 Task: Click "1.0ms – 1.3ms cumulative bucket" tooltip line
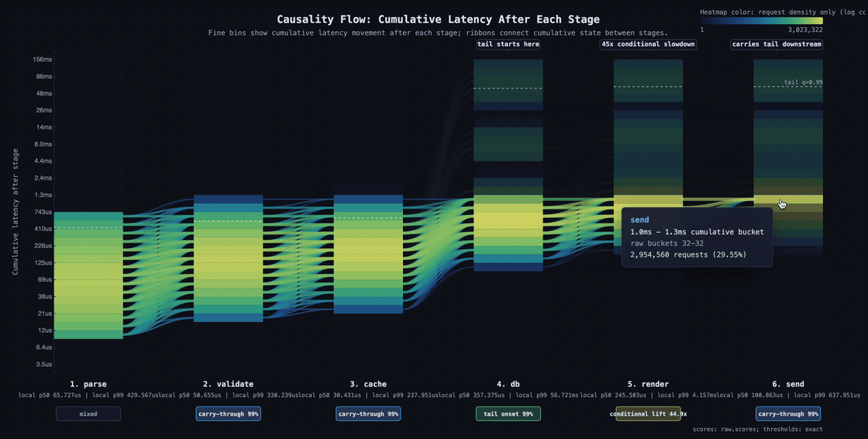pyautogui.click(x=697, y=232)
